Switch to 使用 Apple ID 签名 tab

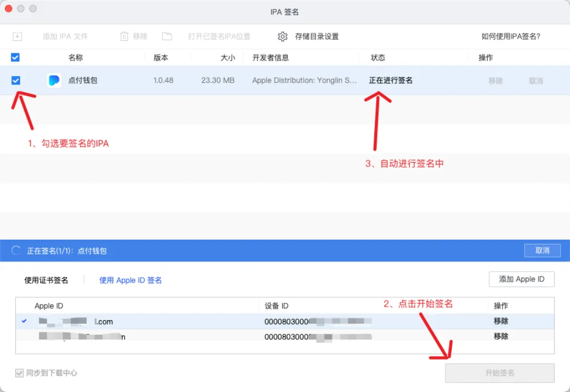[130, 280]
